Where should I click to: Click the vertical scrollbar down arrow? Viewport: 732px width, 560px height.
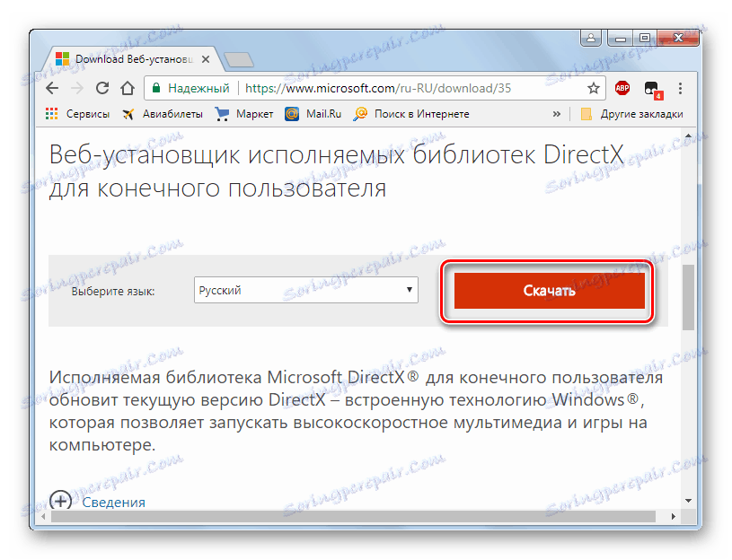688,500
